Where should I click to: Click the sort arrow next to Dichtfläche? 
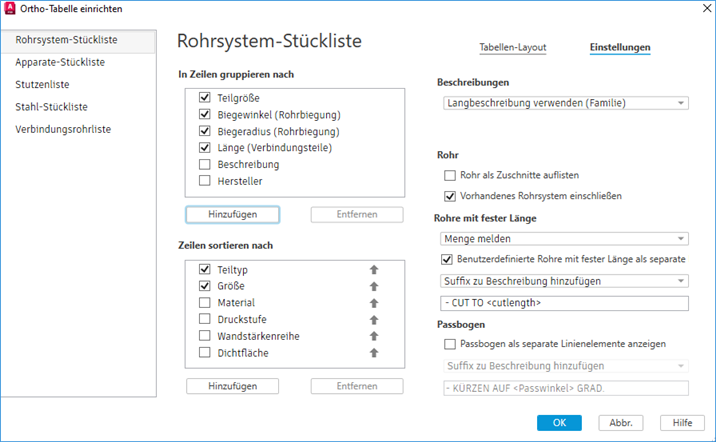point(374,353)
